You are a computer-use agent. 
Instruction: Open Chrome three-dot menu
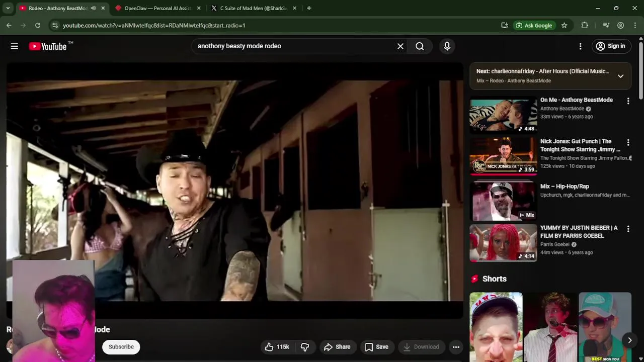pos(635,25)
